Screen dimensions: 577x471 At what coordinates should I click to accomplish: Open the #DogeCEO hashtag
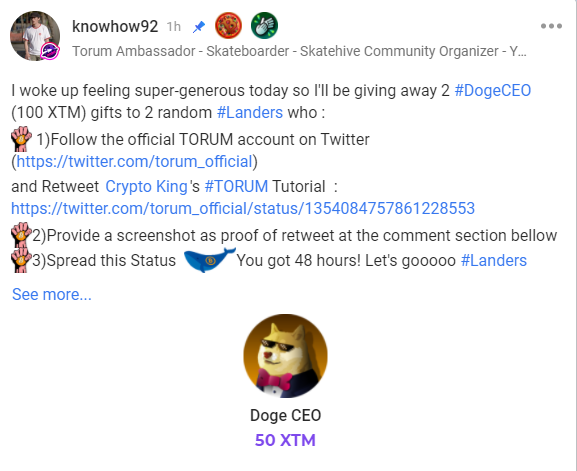(493, 91)
